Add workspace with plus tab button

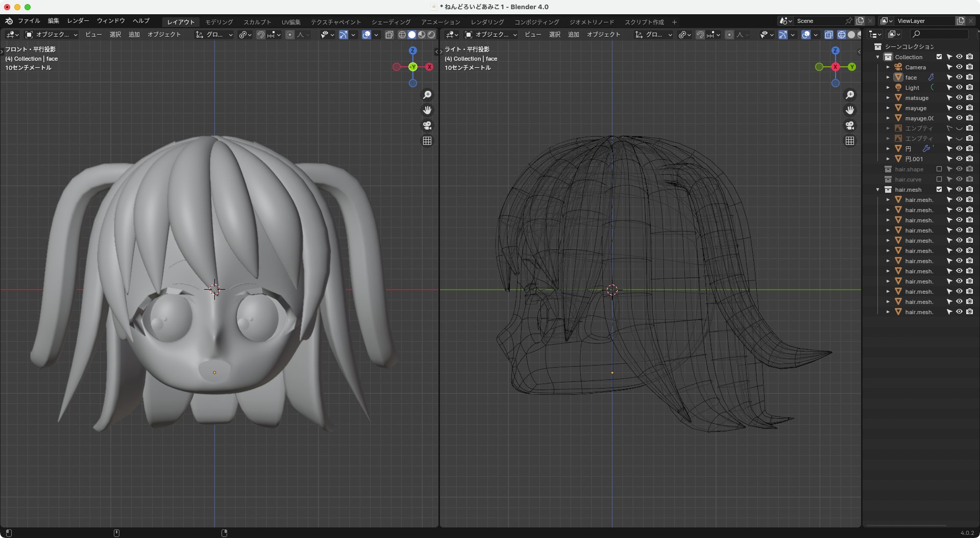tap(674, 22)
